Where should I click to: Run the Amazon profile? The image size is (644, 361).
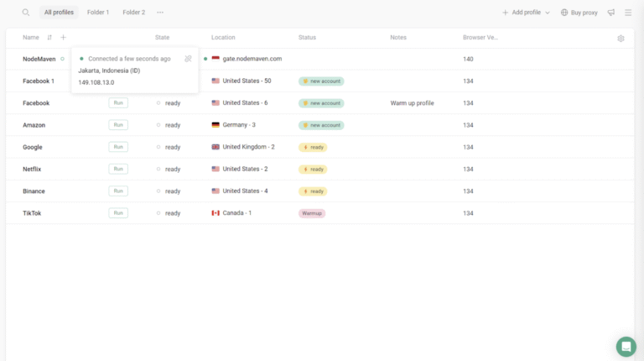pyautogui.click(x=118, y=125)
